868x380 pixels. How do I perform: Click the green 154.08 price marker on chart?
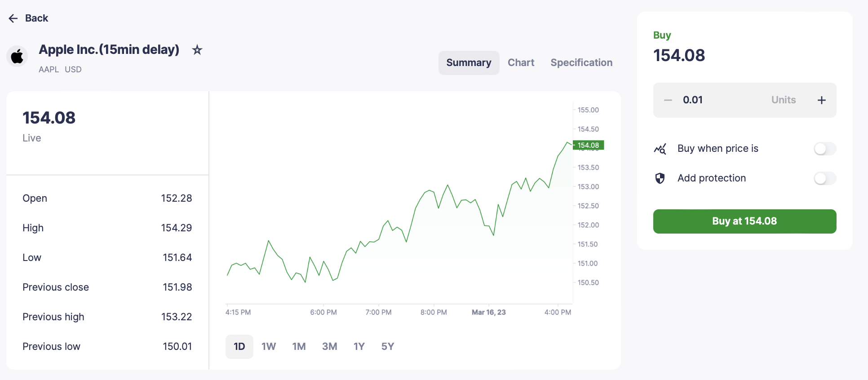[x=588, y=146]
